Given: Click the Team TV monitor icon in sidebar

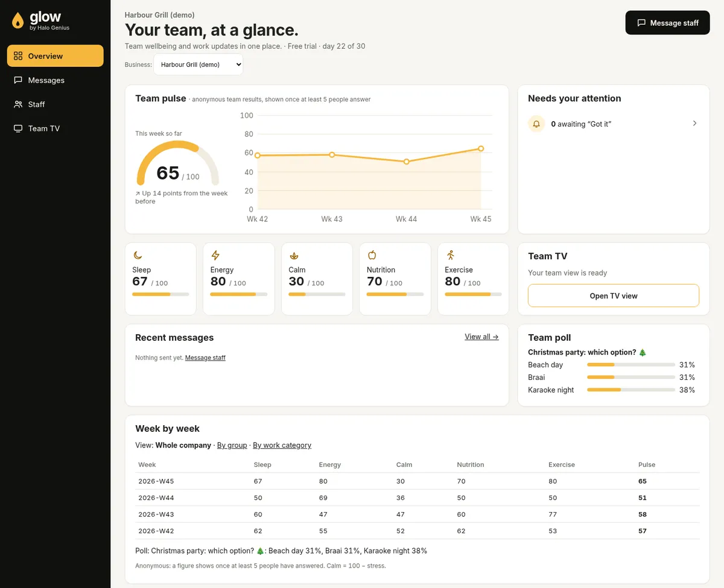Looking at the screenshot, I should pyautogui.click(x=18, y=128).
